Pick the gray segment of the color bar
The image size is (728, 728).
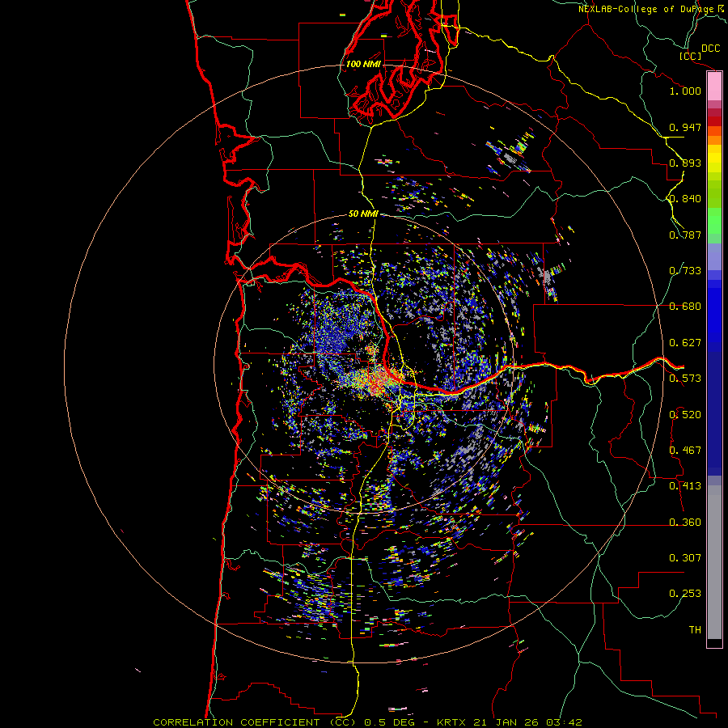coord(714,562)
